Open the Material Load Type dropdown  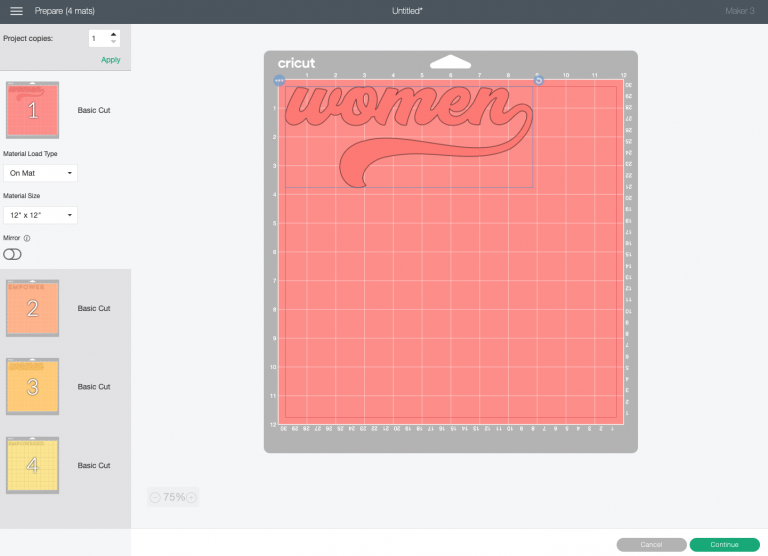(41, 173)
